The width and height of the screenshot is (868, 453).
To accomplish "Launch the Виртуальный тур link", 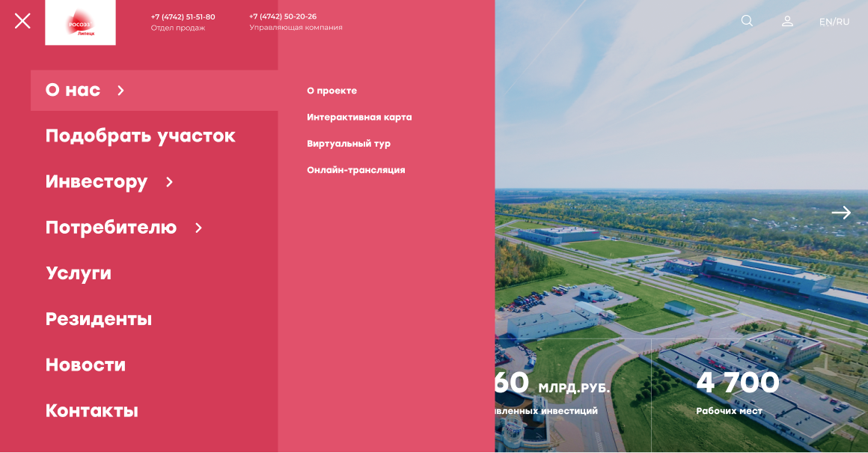I will [348, 143].
